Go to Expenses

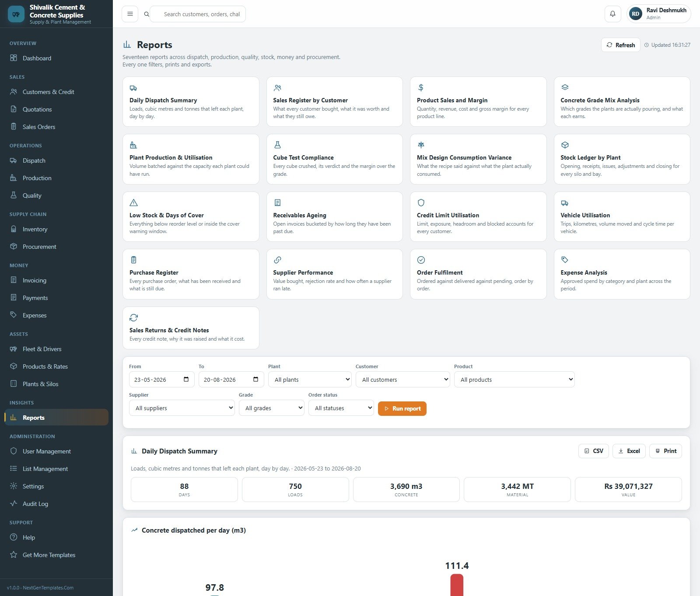point(56,315)
